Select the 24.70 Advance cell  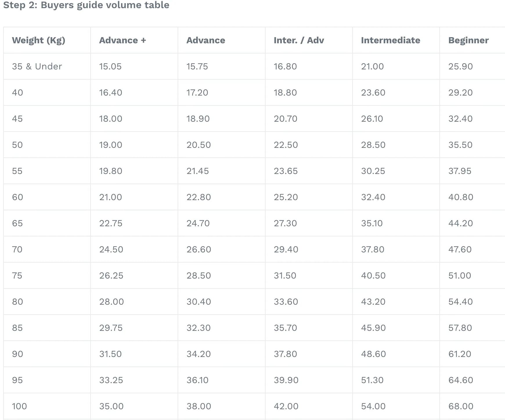click(198, 223)
